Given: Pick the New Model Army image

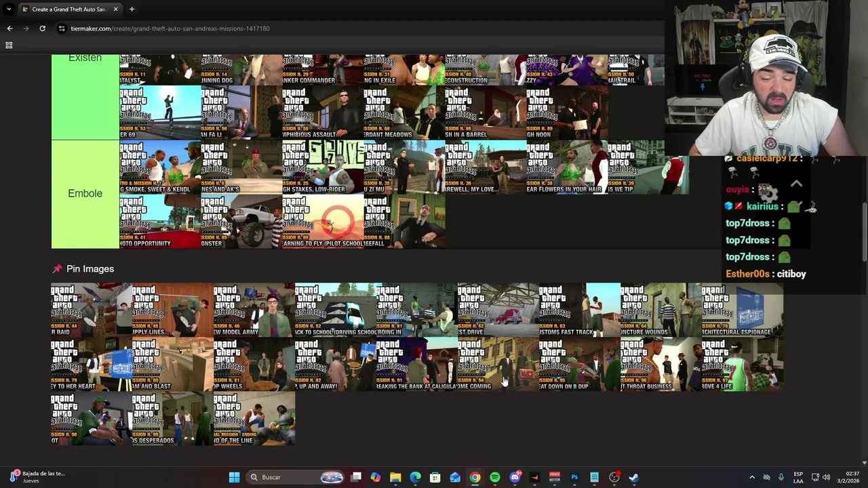Looking at the screenshot, I should pos(254,310).
